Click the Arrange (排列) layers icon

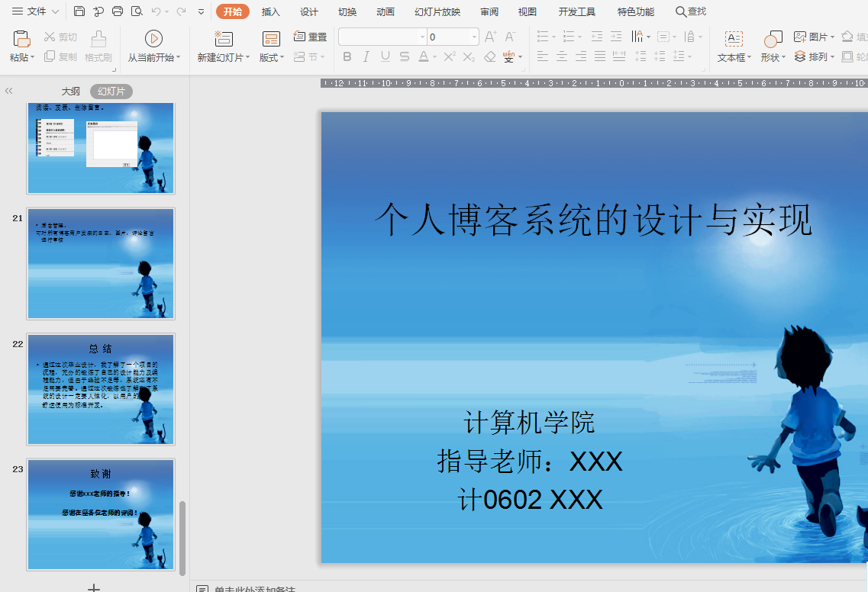coord(800,56)
